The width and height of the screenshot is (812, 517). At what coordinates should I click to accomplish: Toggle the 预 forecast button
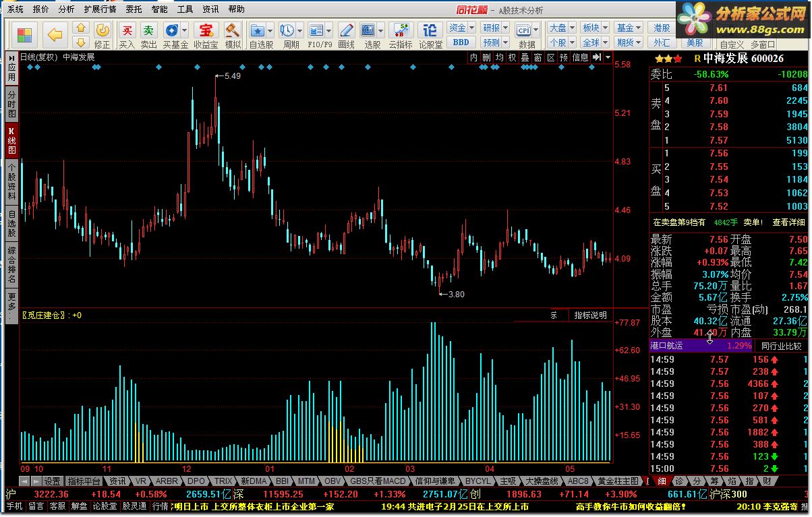click(564, 57)
